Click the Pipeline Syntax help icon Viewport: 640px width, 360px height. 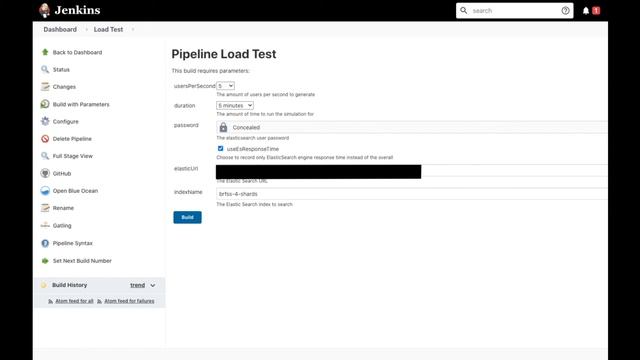(x=45, y=243)
